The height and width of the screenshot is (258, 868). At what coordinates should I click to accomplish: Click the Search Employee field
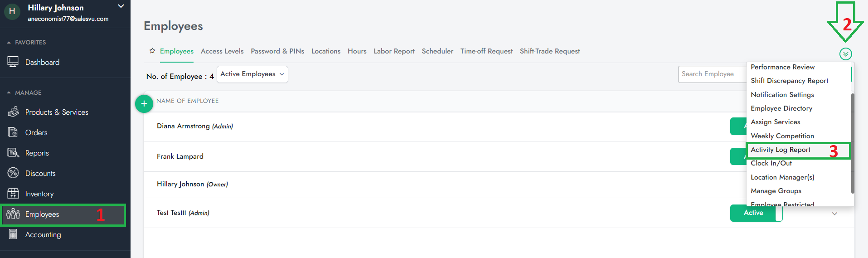coord(712,74)
